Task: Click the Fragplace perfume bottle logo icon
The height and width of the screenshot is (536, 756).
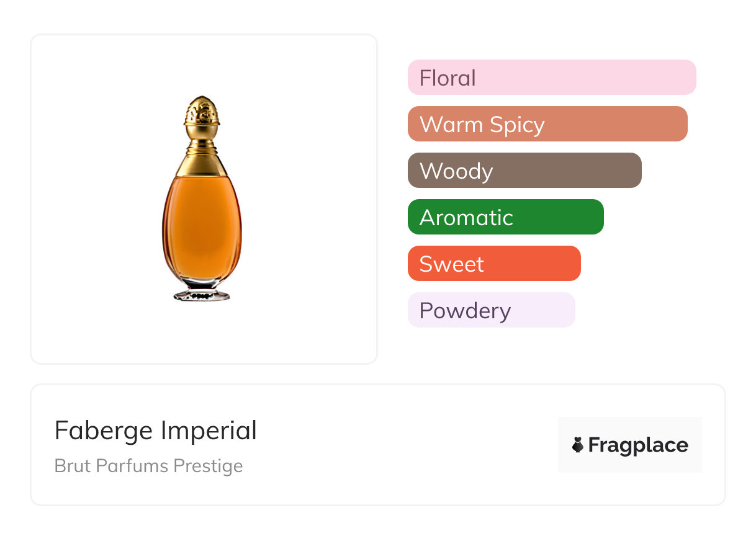Action: coord(578,445)
